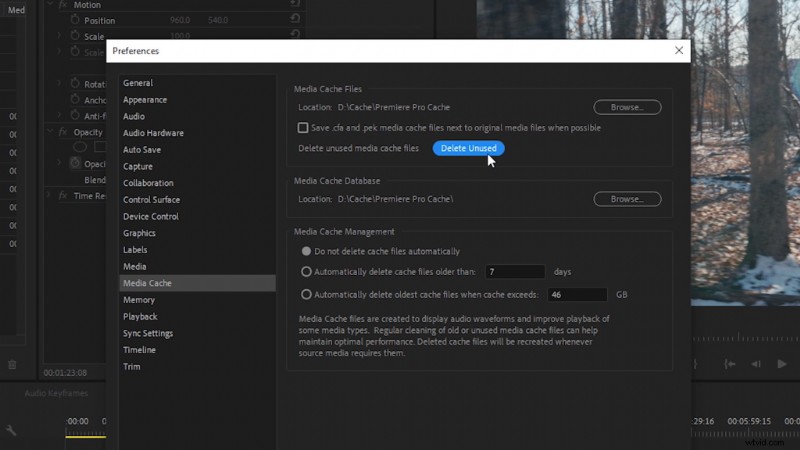
Task: Click the Media Cache Files path text
Action: (x=393, y=107)
